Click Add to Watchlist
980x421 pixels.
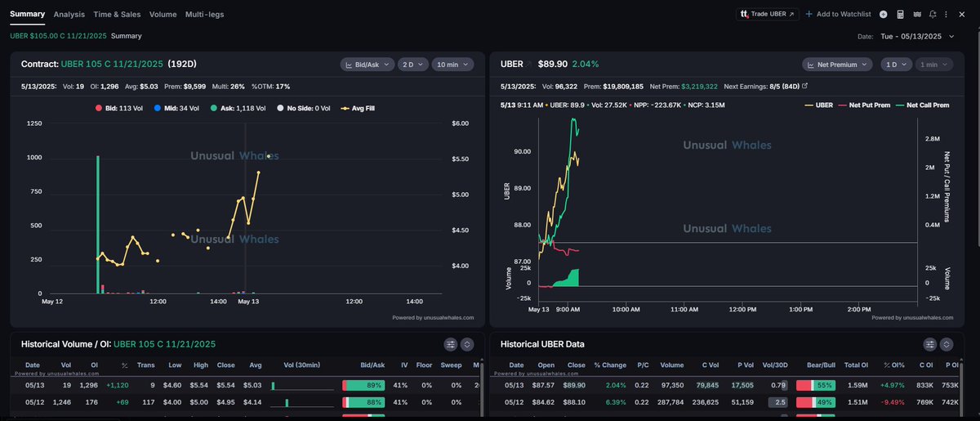pyautogui.click(x=839, y=14)
